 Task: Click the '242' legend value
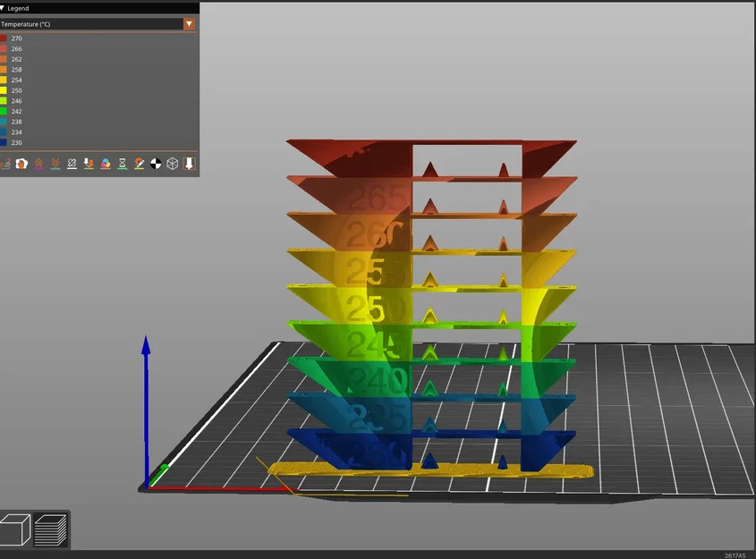(16, 111)
